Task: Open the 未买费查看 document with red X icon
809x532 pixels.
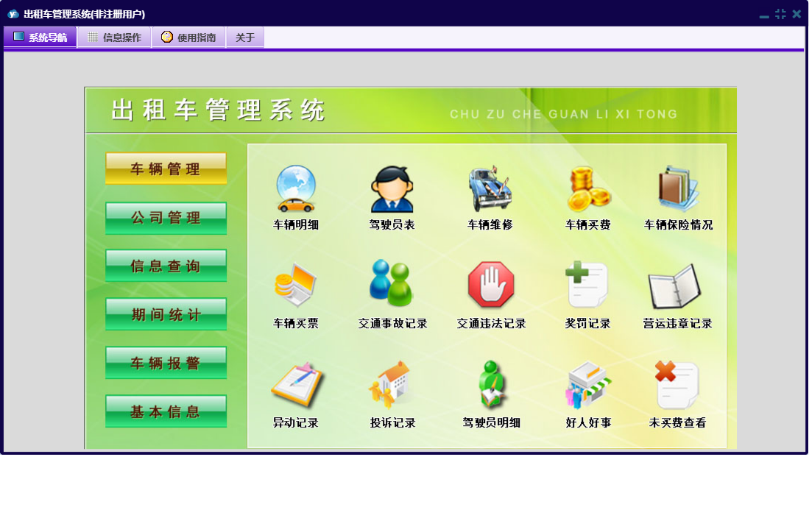Action: point(676,384)
